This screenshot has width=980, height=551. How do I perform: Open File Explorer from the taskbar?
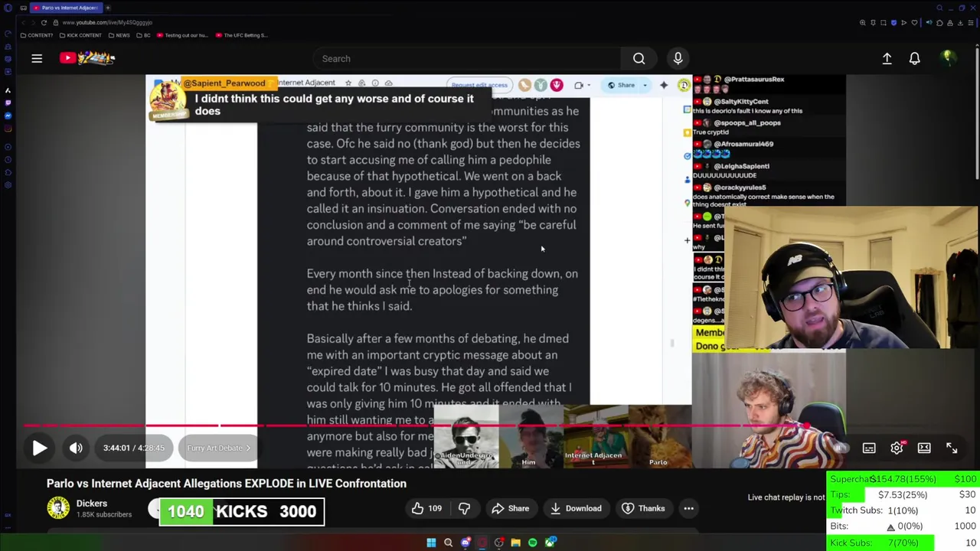coord(516,543)
